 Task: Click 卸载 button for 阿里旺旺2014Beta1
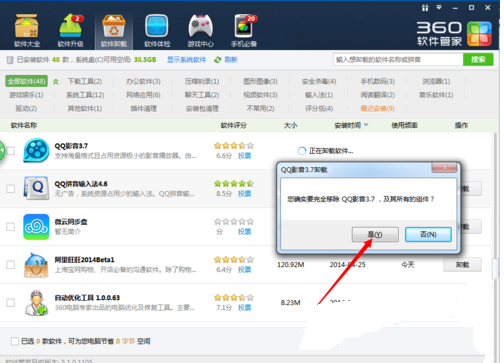coord(462,265)
